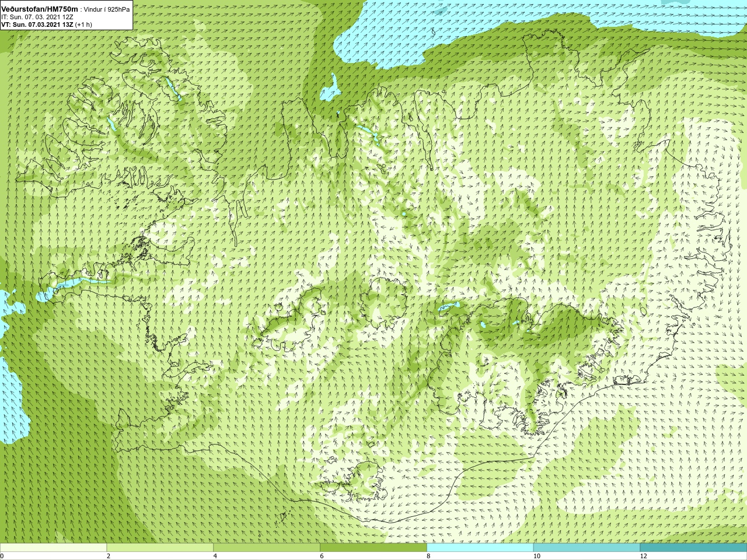Click the 2–4 light green legend swatch
Screen dimensions: 747x560
point(160,548)
